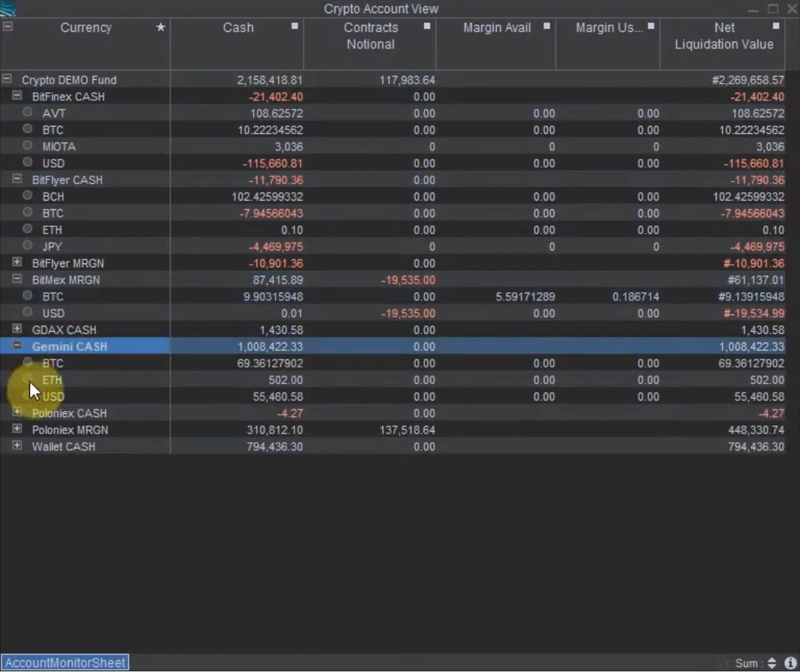This screenshot has width=800, height=672.
Task: Select the BTC radio button under BitFinex CASH
Action: (x=27, y=129)
